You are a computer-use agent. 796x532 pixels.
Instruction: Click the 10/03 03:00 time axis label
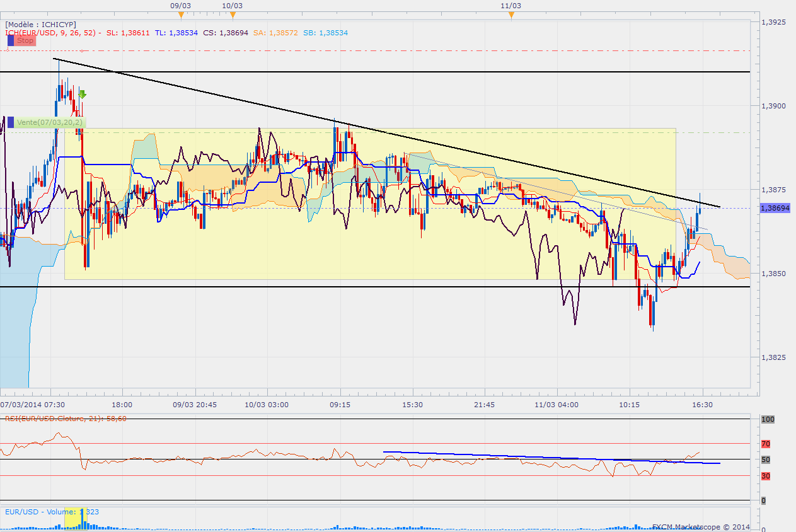[x=267, y=405]
